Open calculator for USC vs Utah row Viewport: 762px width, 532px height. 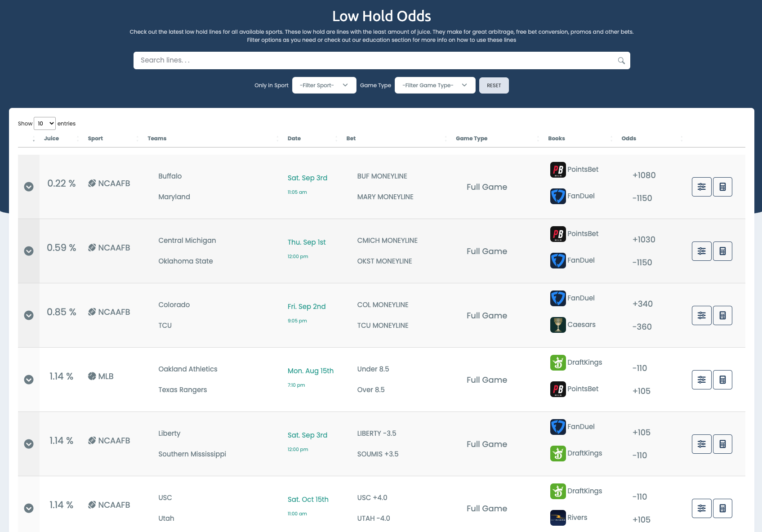pos(722,509)
